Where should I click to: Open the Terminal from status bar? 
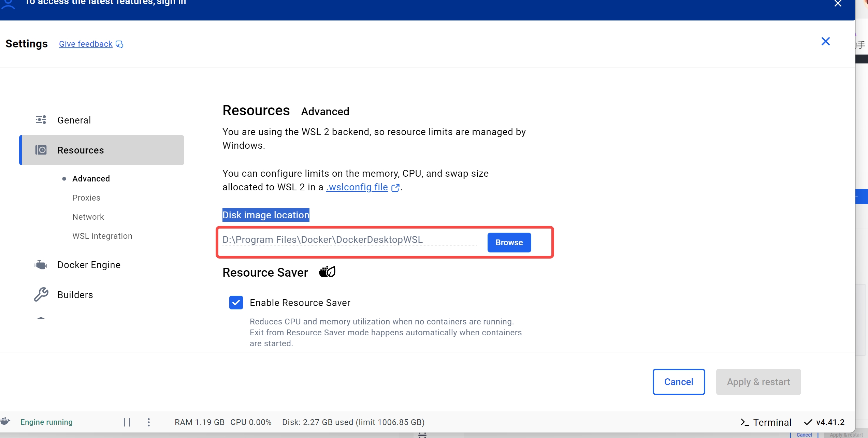(x=766, y=422)
